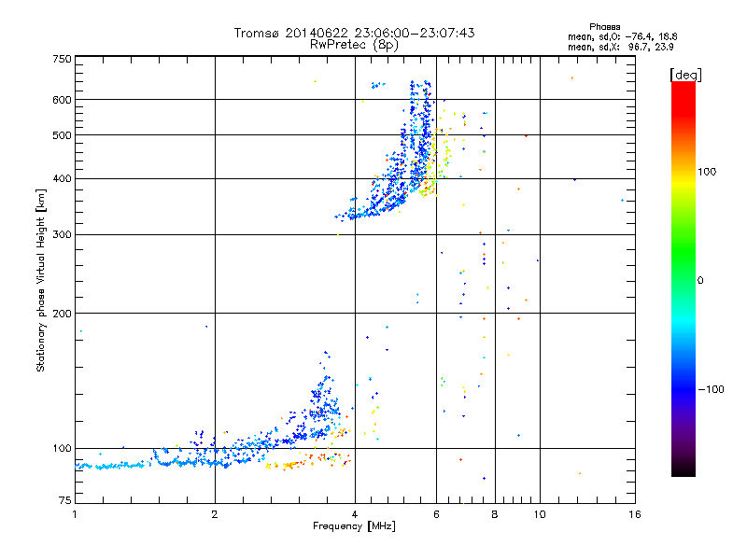
Task: Click the x-axis tick label "6"
Action: [x=436, y=514]
